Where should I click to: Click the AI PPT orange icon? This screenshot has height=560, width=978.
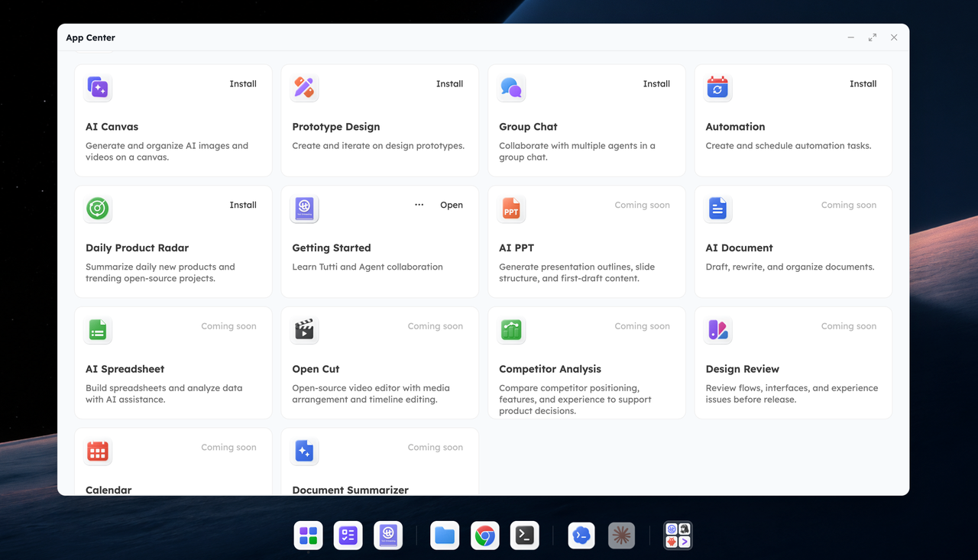511,209
